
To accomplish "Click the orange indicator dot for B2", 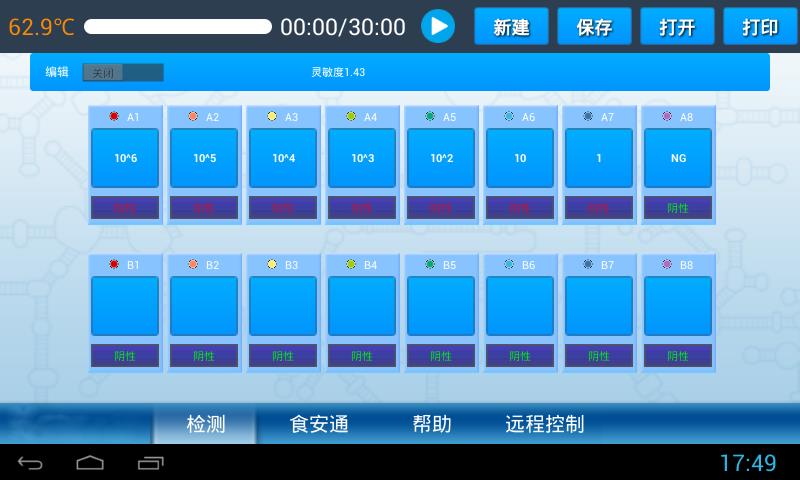I will pos(193,265).
